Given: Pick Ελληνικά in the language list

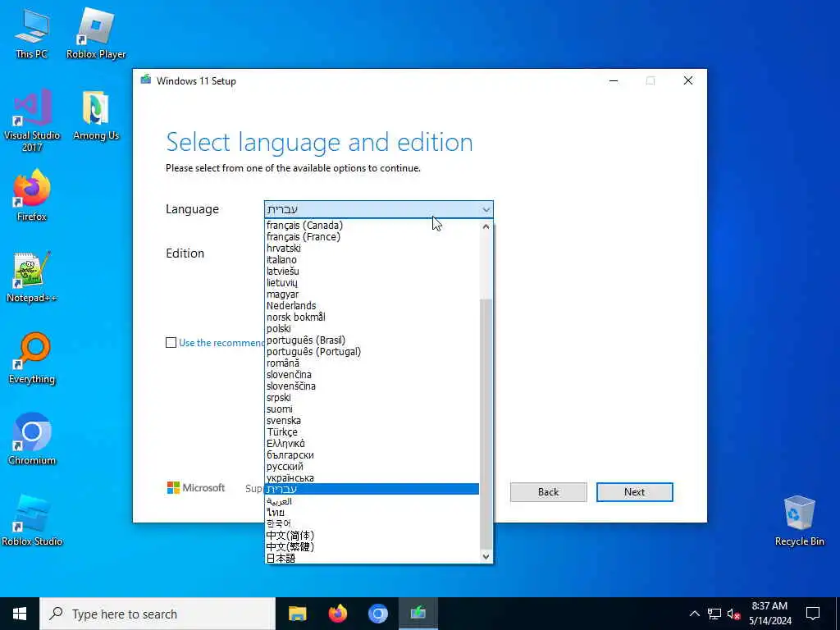Looking at the screenshot, I should coord(372,443).
